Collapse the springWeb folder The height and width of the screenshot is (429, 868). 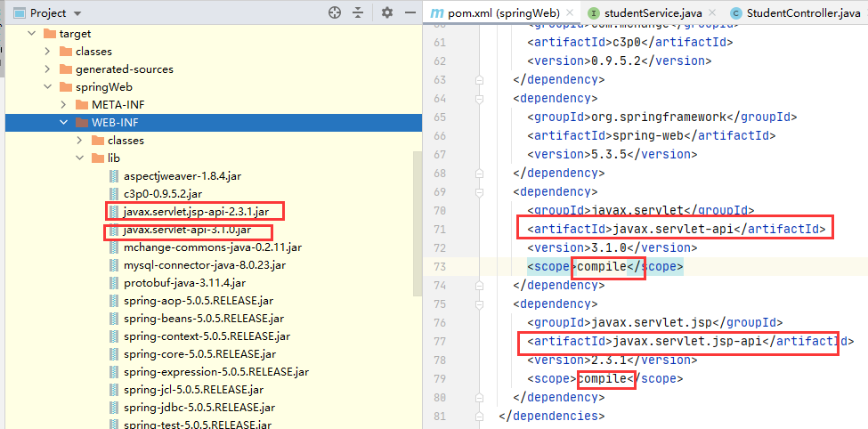47,87
